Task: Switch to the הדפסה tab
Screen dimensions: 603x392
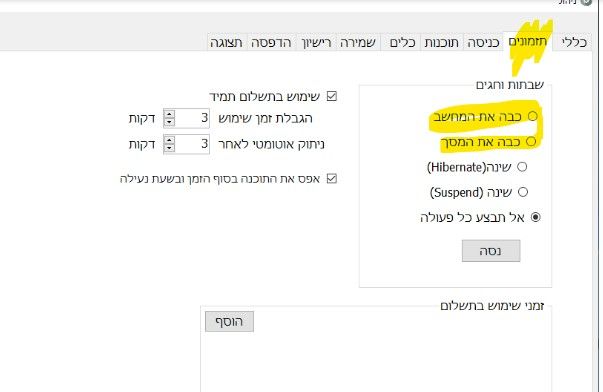Action: click(x=271, y=42)
